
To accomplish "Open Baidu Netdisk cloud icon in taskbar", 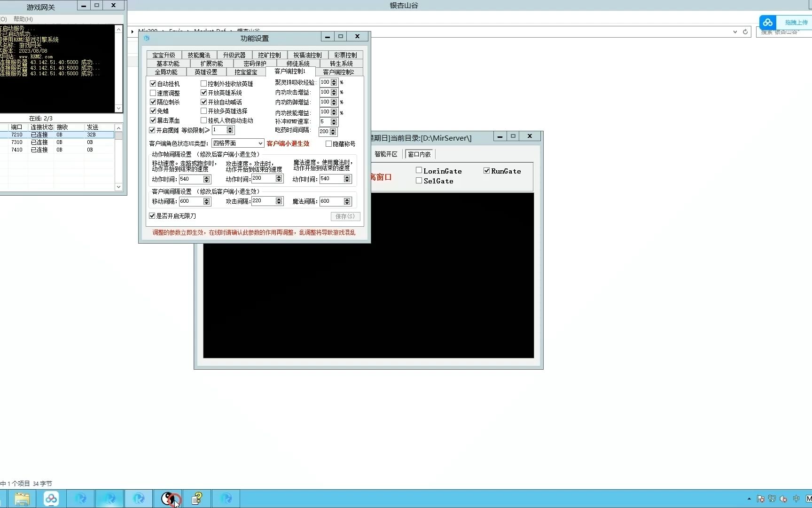I will tap(51, 499).
